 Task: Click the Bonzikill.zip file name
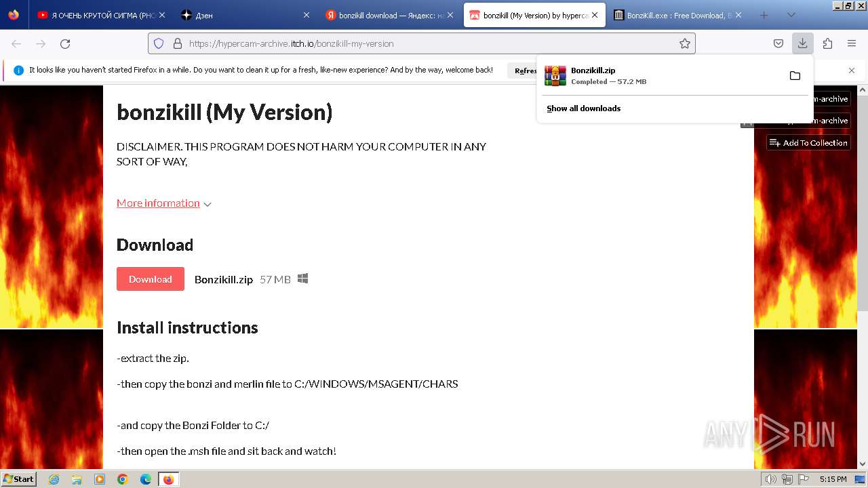click(x=224, y=279)
